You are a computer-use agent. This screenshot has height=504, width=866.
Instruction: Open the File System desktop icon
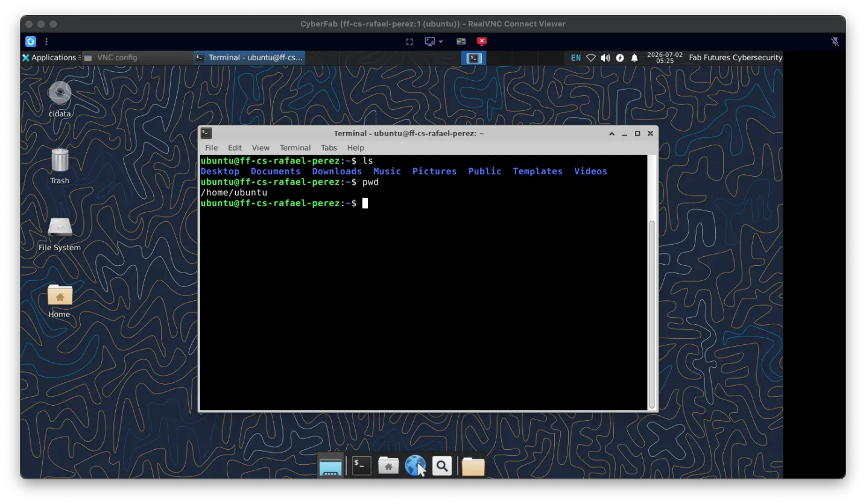coord(60,227)
